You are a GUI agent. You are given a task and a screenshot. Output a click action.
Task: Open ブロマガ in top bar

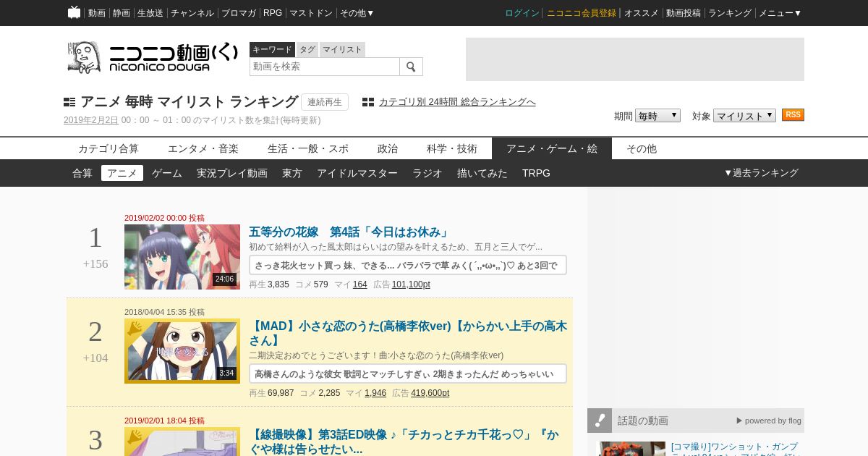click(x=238, y=13)
